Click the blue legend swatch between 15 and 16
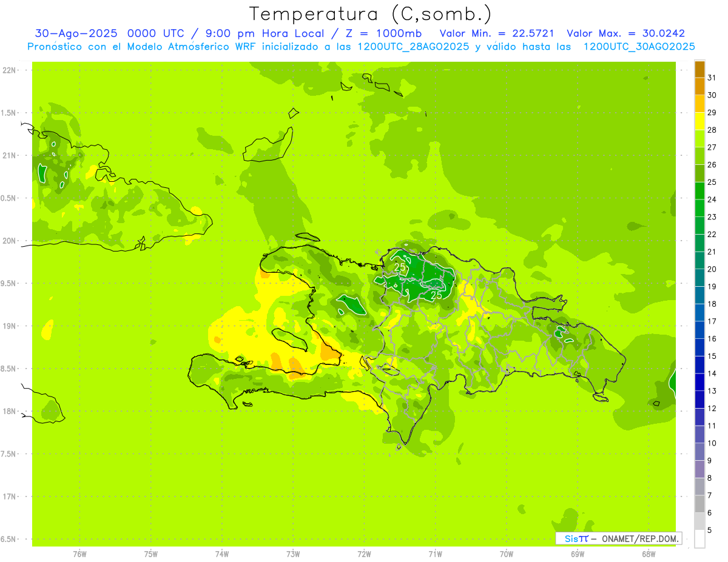Screen dimensions: 728x562 pos(699,347)
